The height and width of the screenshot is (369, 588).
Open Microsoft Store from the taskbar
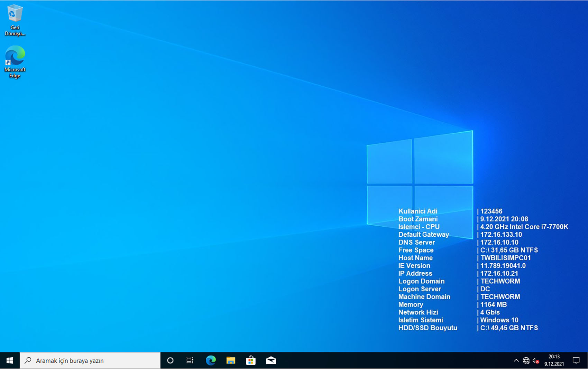point(251,360)
